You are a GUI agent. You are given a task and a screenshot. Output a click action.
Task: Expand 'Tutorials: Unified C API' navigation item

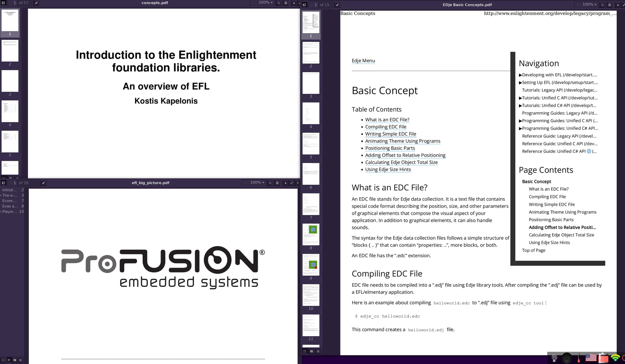pos(520,98)
